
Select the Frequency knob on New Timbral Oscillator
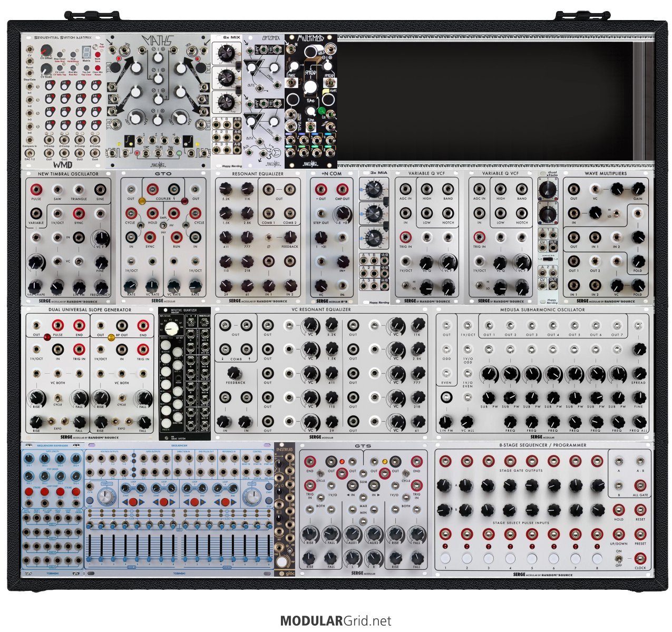tap(100, 286)
